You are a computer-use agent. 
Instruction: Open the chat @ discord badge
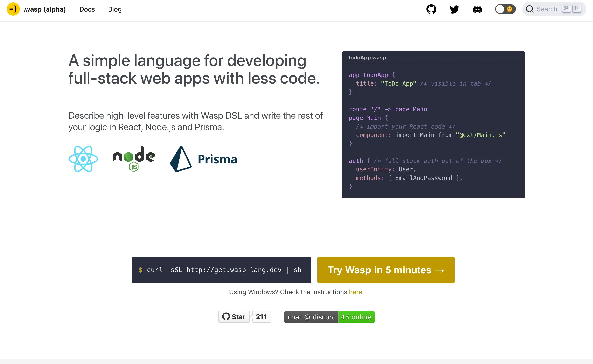pyautogui.click(x=329, y=317)
